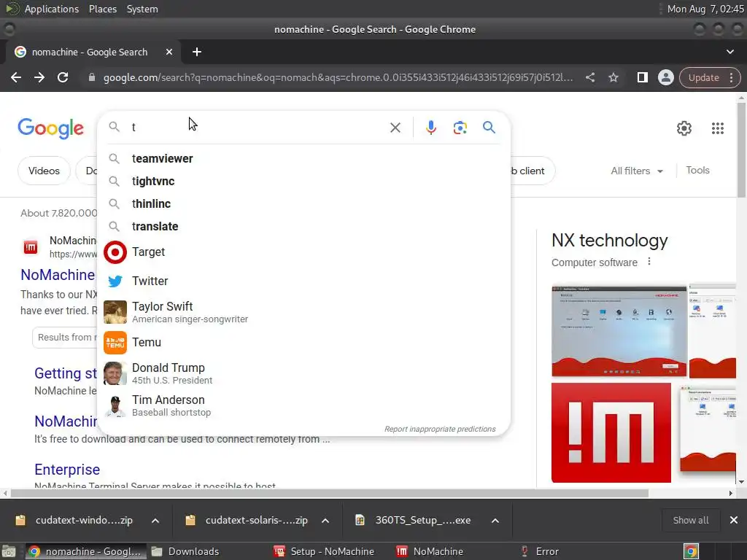Switch to Downloads window in taskbar
Image resolution: width=747 pixels, height=560 pixels.
pyautogui.click(x=185, y=551)
